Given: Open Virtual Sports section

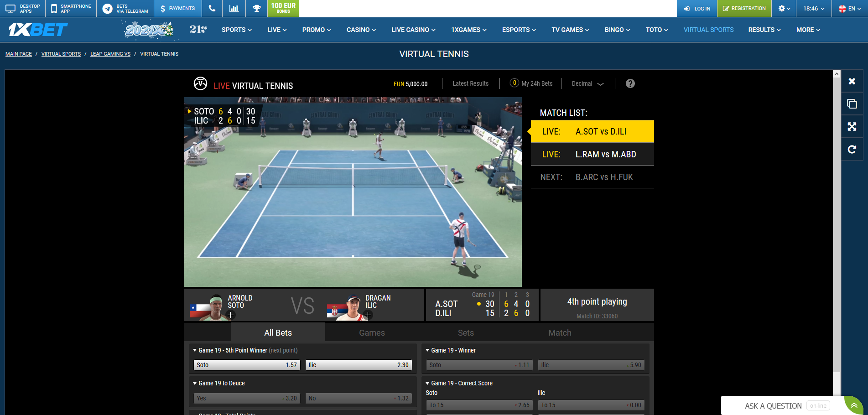Looking at the screenshot, I should pos(708,30).
